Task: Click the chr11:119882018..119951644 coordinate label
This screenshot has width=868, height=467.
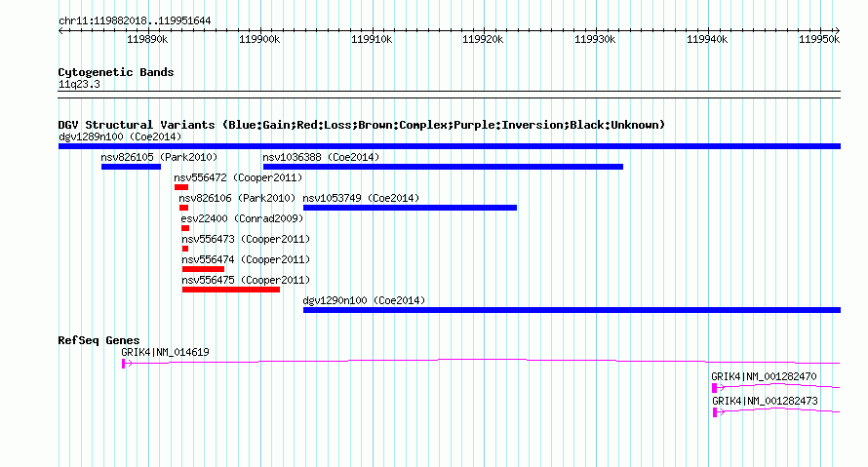Action: pyautogui.click(x=135, y=20)
